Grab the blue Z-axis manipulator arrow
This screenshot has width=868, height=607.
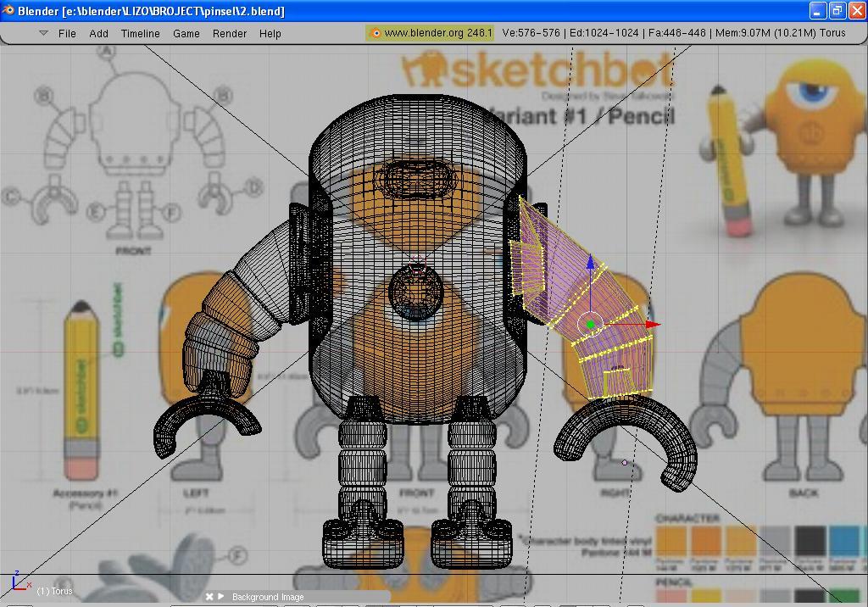[x=591, y=262]
